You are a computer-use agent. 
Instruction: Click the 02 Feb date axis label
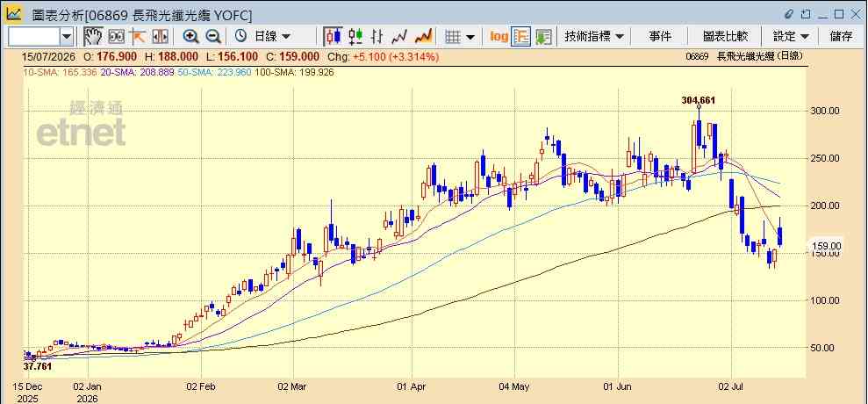click(x=202, y=386)
